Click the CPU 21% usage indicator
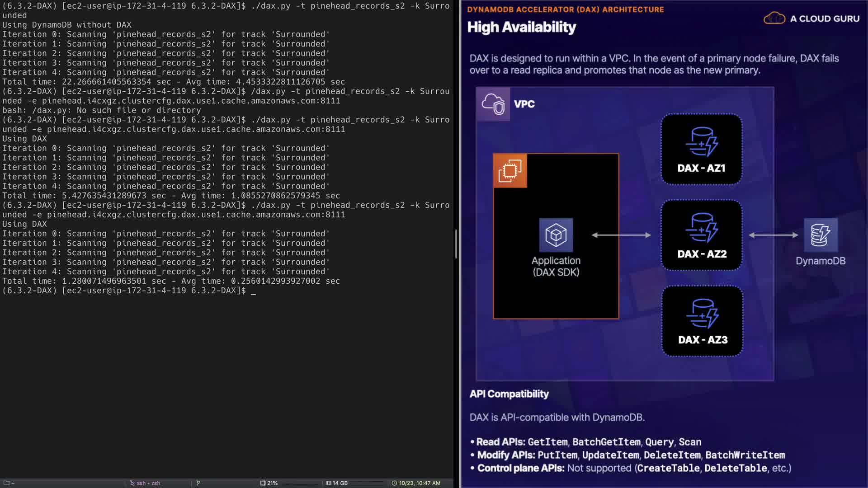Screen dimensions: 868x488 pyautogui.click(x=269, y=483)
